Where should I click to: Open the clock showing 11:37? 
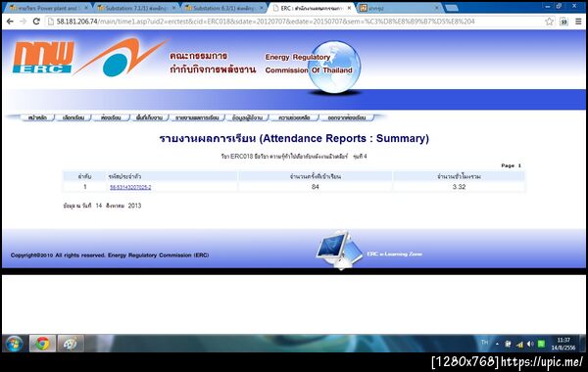(563, 344)
